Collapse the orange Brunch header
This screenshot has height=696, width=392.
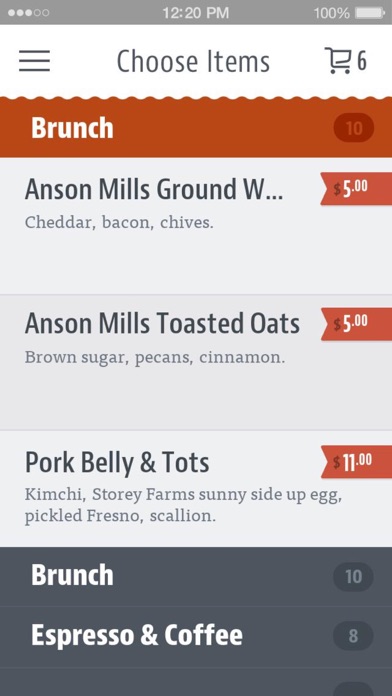tap(196, 128)
